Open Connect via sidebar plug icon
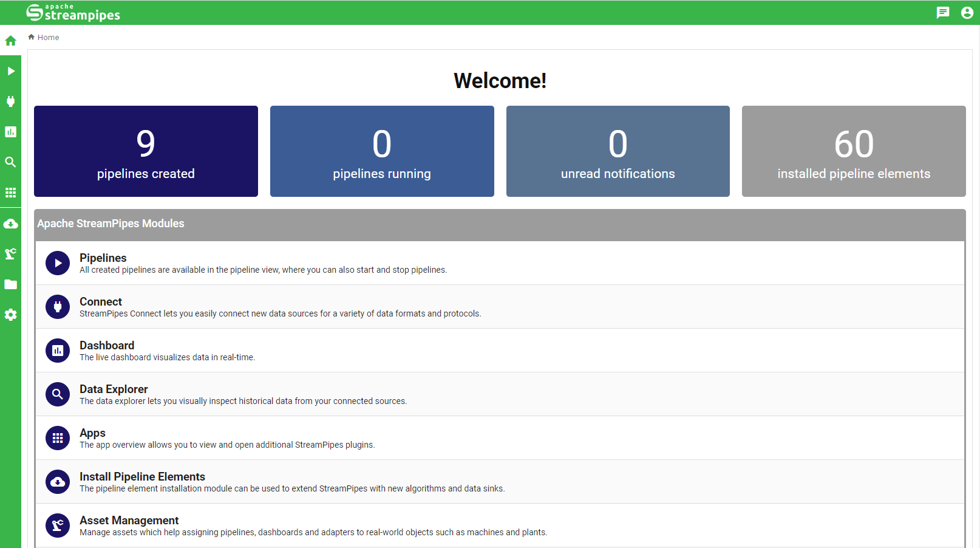This screenshot has height=548, width=980. (10, 101)
